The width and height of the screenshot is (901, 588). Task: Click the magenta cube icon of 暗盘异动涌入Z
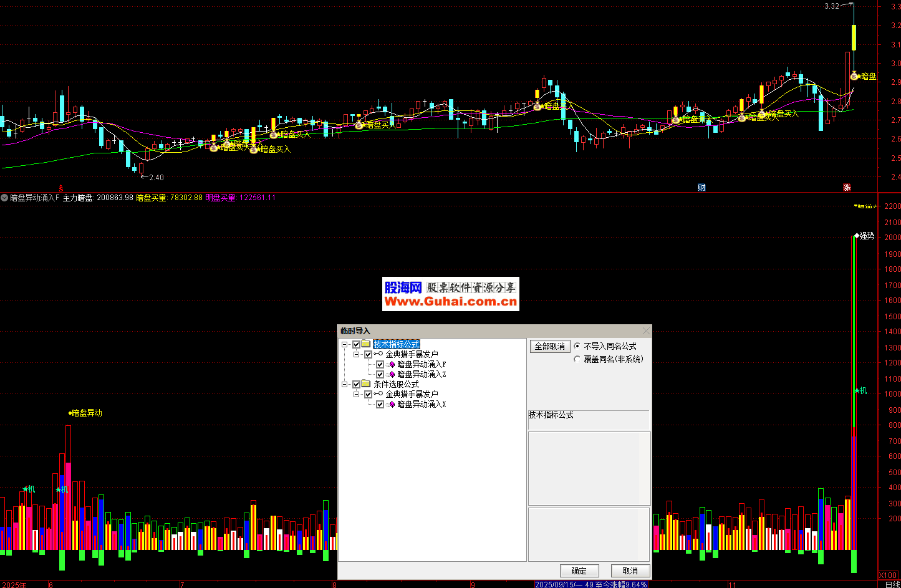392,374
